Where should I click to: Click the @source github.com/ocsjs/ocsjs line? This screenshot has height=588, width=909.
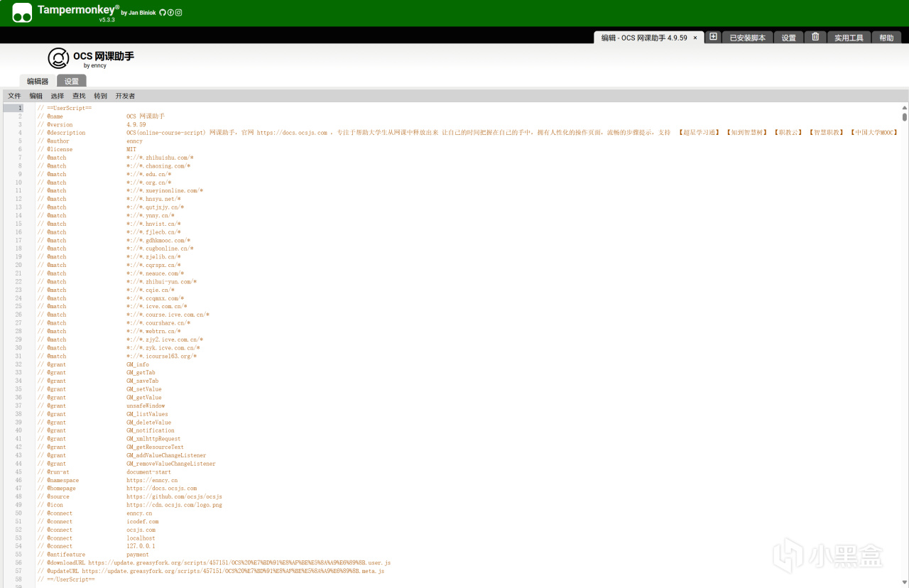click(130, 496)
